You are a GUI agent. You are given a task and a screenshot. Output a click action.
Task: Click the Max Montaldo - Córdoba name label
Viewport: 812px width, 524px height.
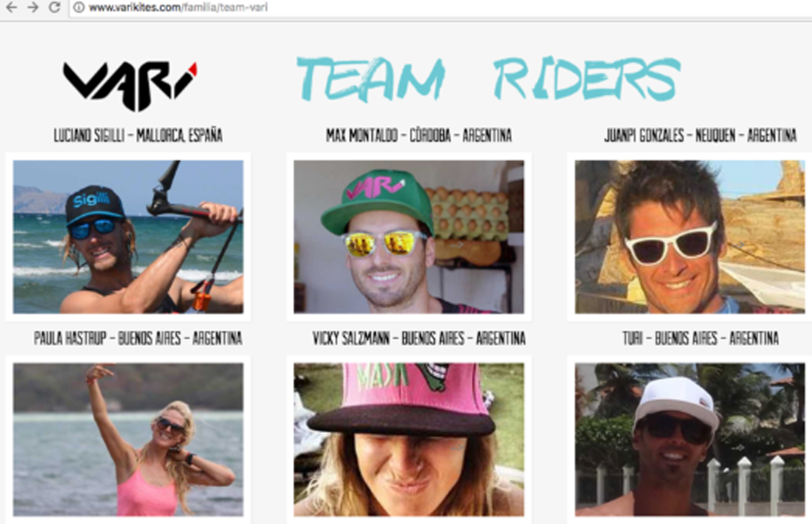point(419,135)
